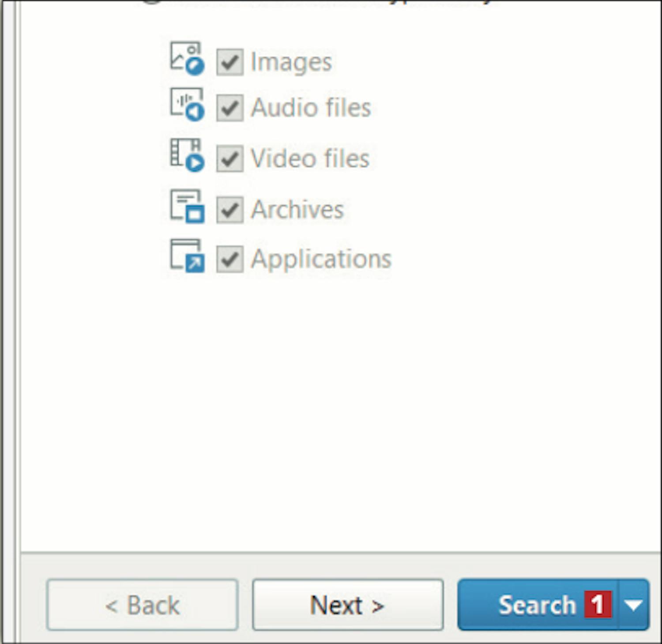This screenshot has width=662, height=644.
Task: Start the scan with Search button
Action: click(538, 605)
